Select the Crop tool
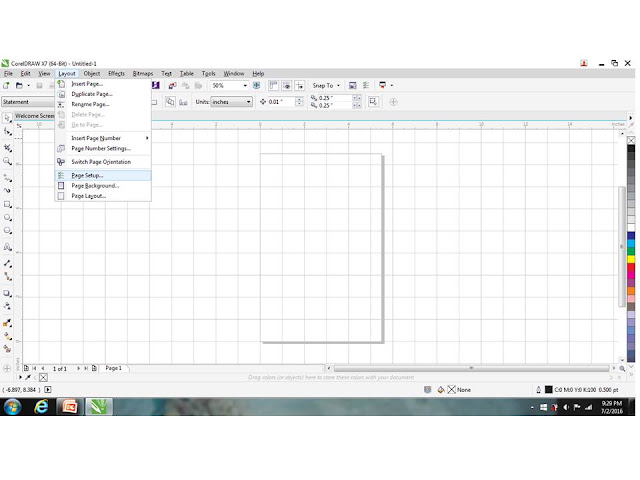 (x=7, y=148)
